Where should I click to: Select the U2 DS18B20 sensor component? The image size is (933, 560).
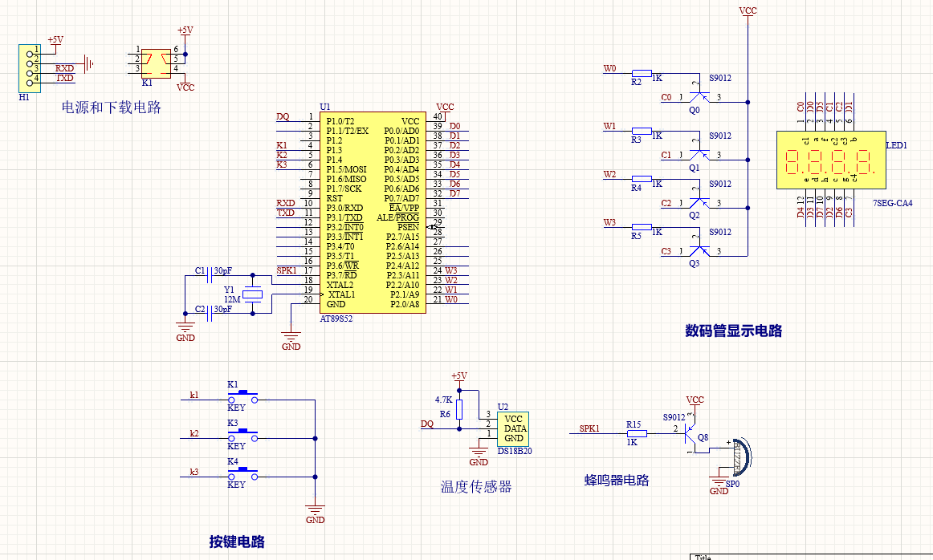[513, 428]
